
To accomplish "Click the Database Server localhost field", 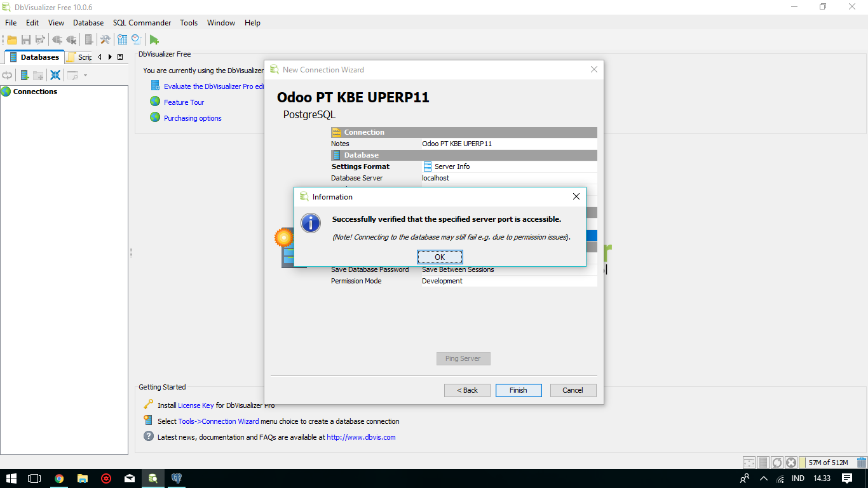I will coord(509,178).
